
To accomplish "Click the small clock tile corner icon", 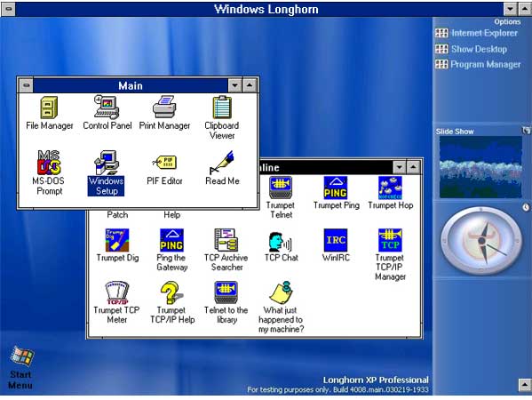I will click(526, 207).
